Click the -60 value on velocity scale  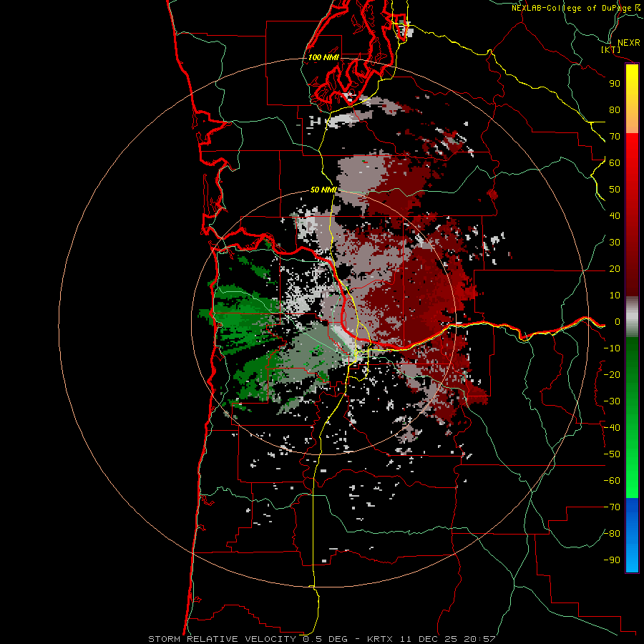(x=612, y=481)
